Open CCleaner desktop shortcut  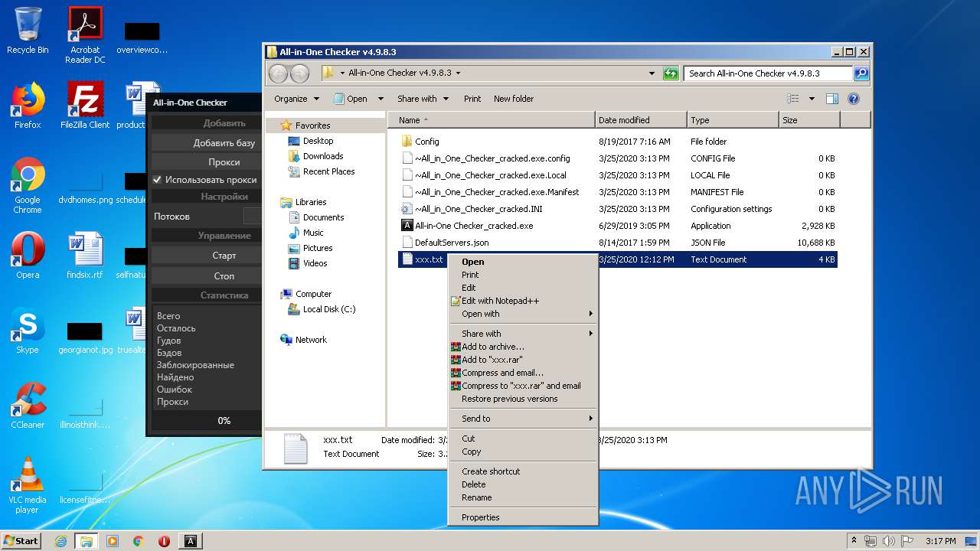point(28,406)
